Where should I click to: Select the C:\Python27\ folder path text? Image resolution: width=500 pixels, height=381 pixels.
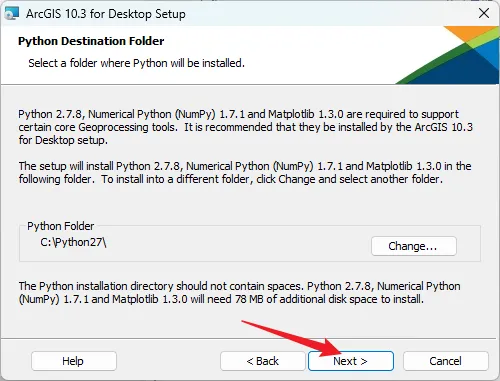coord(73,242)
